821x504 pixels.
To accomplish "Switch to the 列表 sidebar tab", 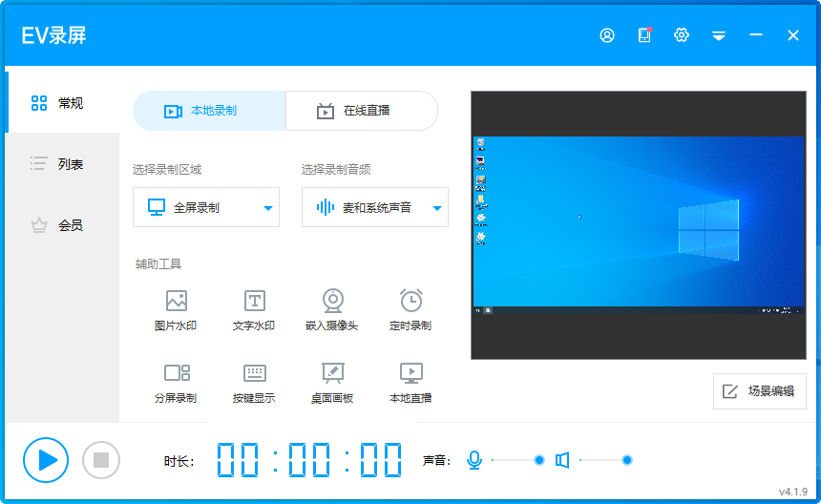I will (62, 164).
